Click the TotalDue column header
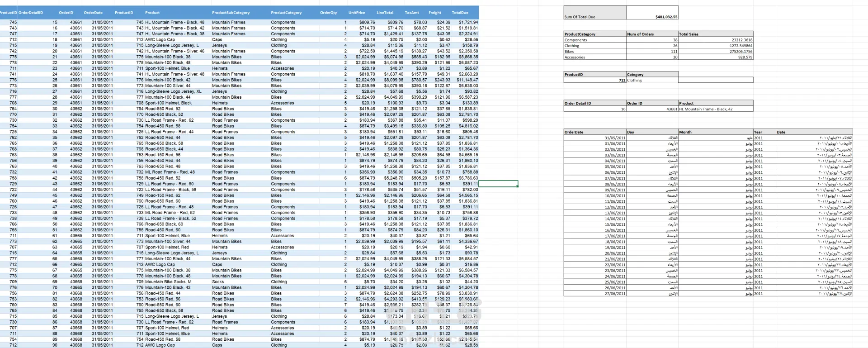Viewport: 868px width, 348px height. click(460, 13)
